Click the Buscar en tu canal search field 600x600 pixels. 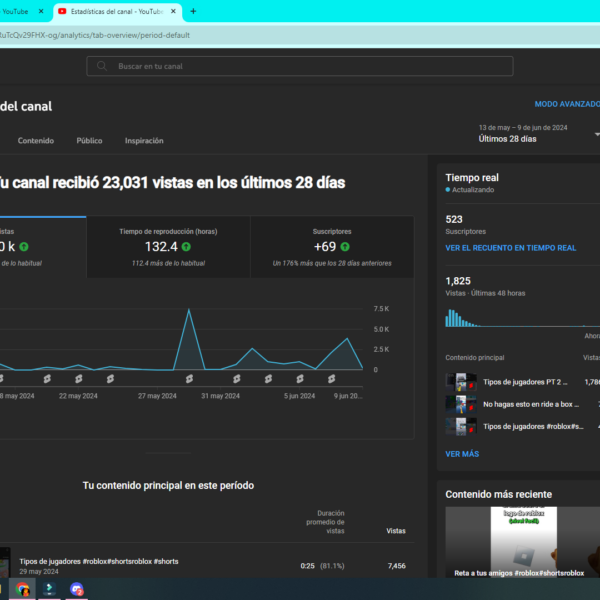[x=300, y=66]
